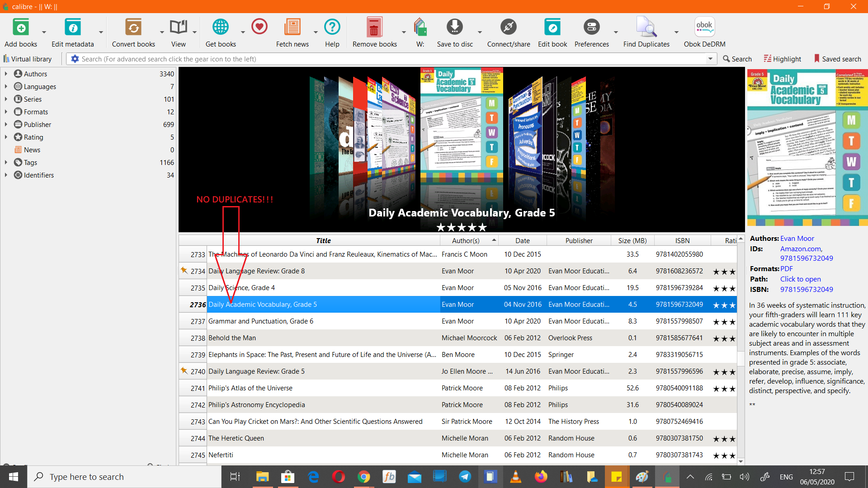Click the Virtual library button
This screenshot has width=868, height=488.
click(x=27, y=59)
